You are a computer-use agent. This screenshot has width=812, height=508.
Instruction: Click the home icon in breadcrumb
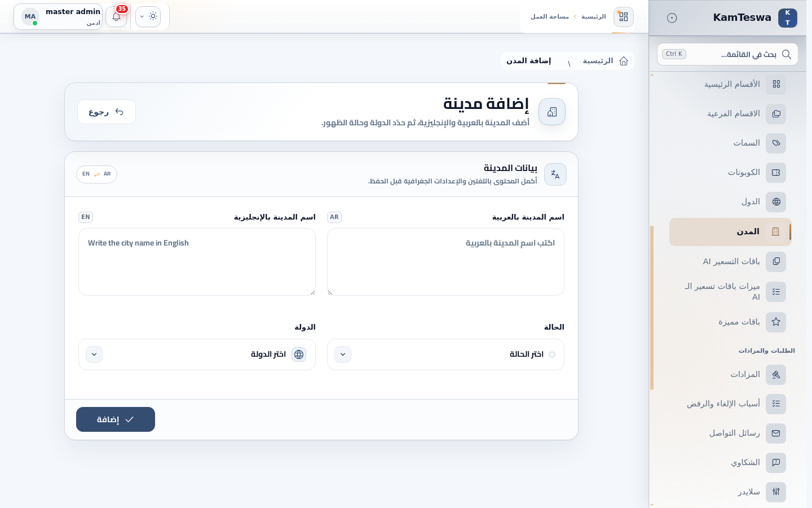(624, 61)
